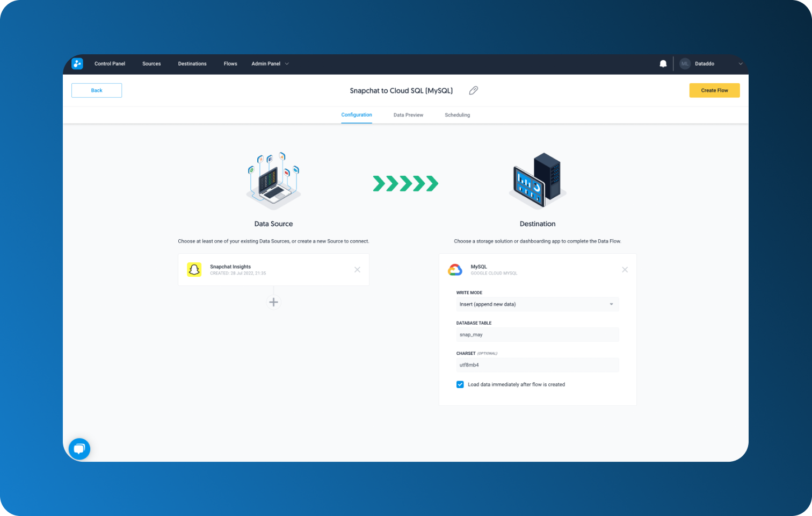Click the Charset input field
Image resolution: width=812 pixels, height=516 pixels.
coord(538,365)
